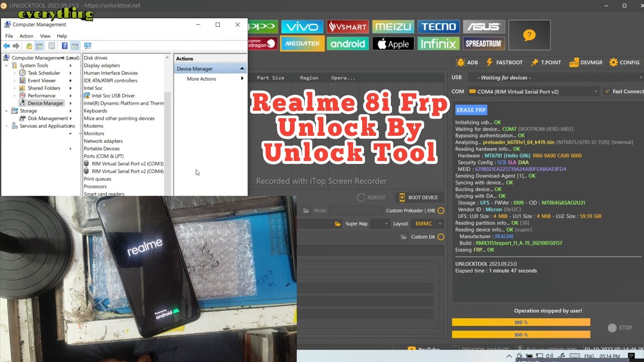Image resolution: width=644 pixels, height=362 pixels.
Task: Open the T.POINT tab
Action: pos(545,62)
